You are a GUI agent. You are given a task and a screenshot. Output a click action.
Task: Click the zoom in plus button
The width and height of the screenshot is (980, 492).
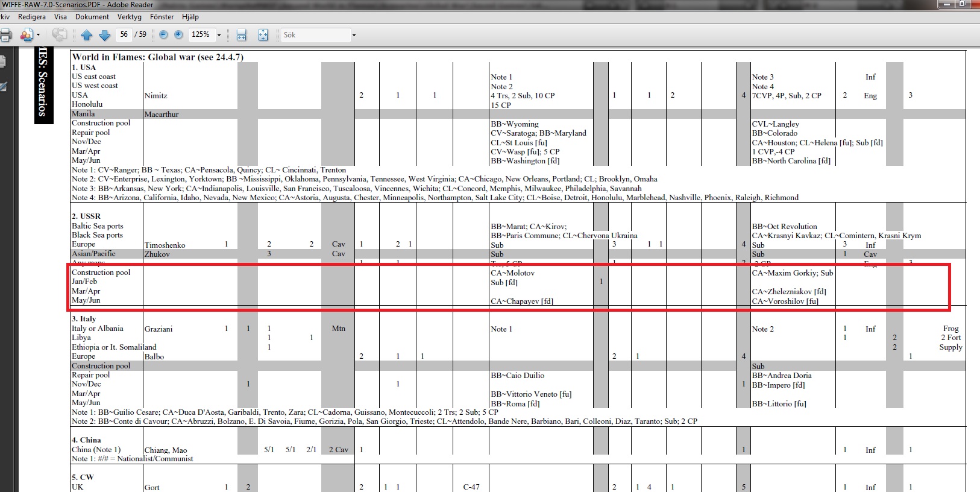click(178, 35)
